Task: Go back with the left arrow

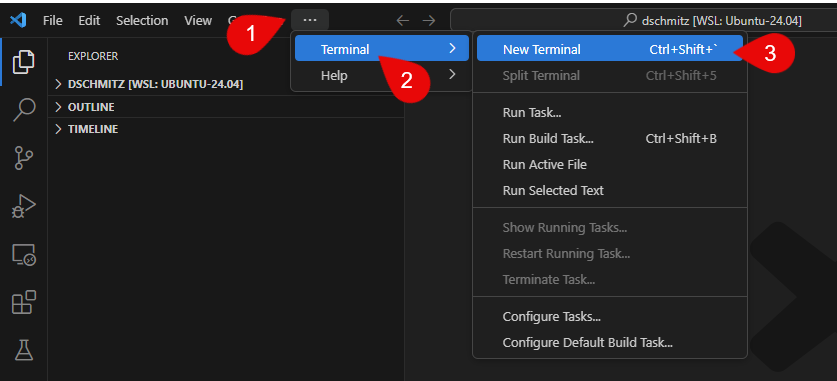Action: (402, 21)
